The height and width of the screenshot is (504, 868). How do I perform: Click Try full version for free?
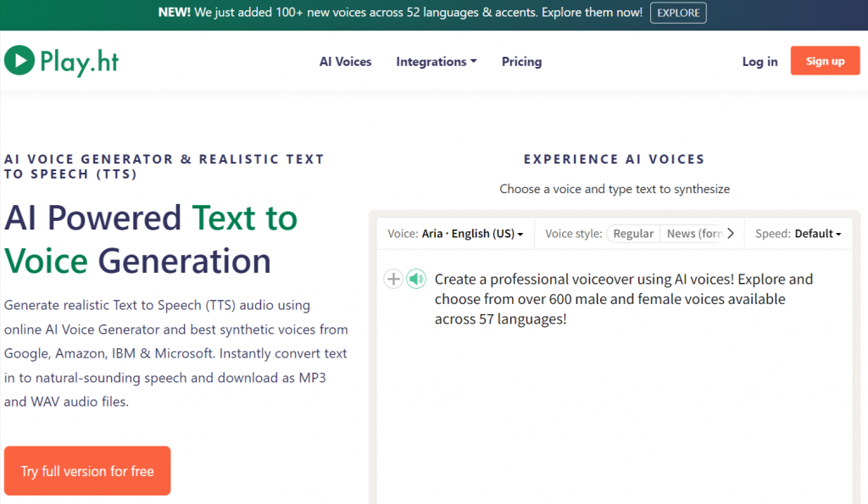pos(87,471)
